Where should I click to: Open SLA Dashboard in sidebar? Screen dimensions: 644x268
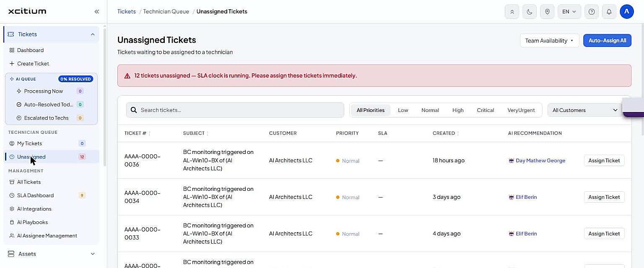click(x=35, y=195)
